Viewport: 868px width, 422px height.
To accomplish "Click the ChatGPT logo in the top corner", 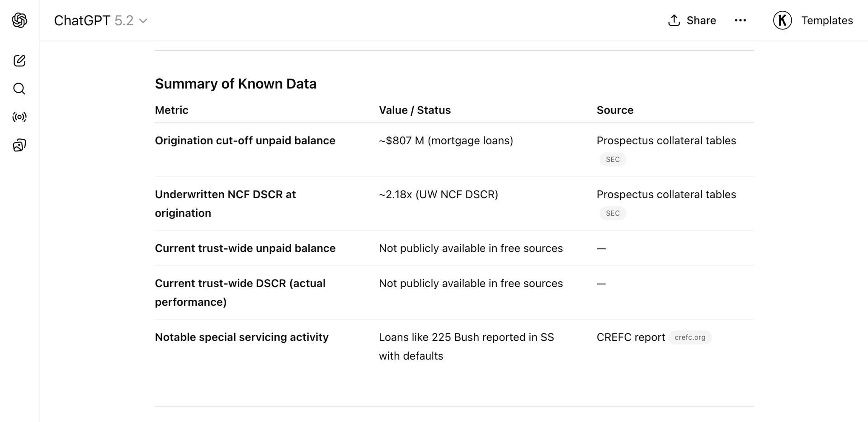I will (x=19, y=20).
